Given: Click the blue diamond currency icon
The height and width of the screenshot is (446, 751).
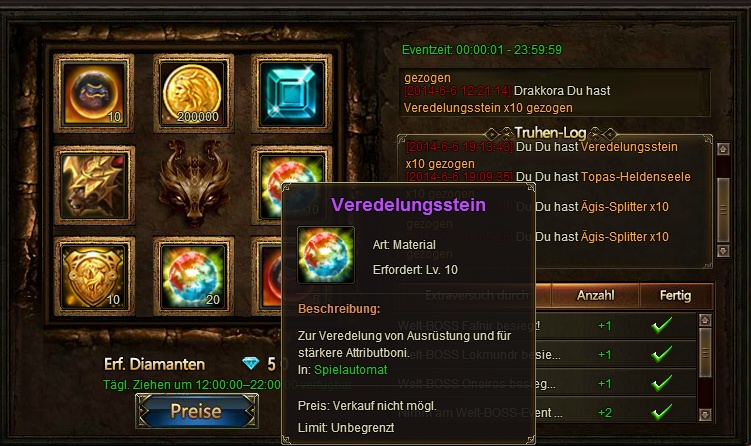Looking at the screenshot, I should pos(250,364).
